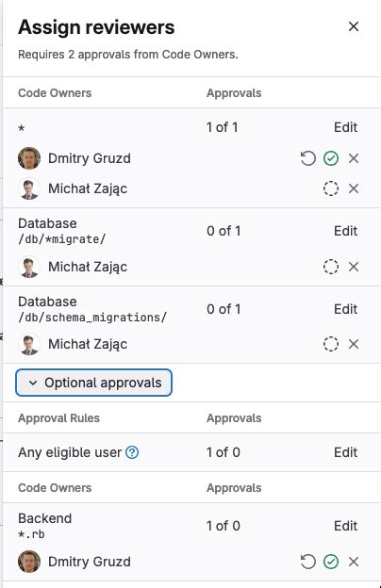
Task: Remove Dmitry Gruzd from the Backend rule
Action: pos(354,562)
